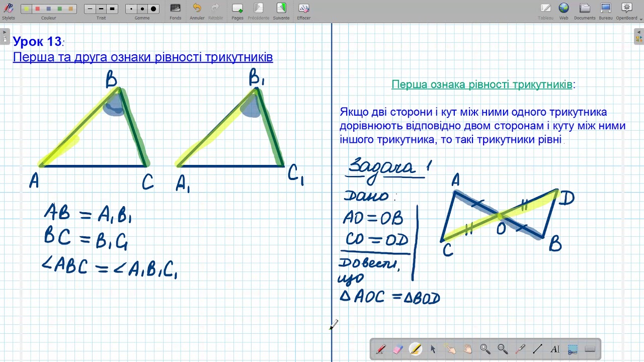Screen dimensions: 644x362
Task: Select the Eraser tool in bottom palette
Action: pos(397,349)
